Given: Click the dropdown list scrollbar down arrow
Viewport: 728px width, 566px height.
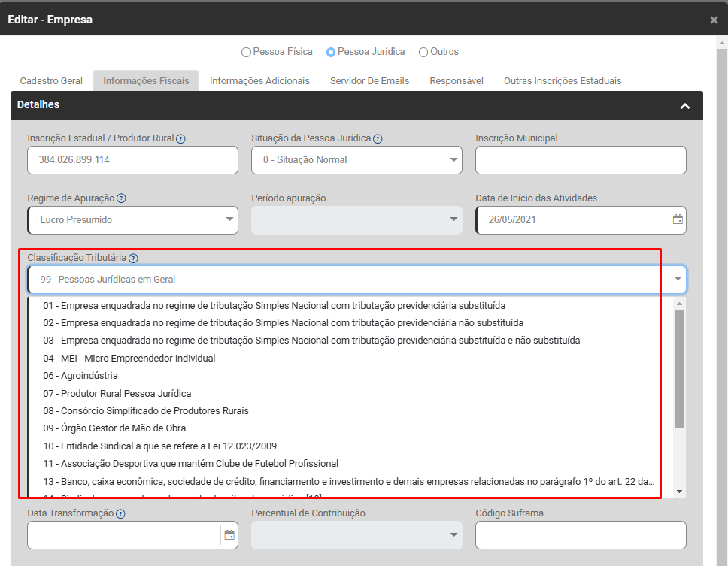Looking at the screenshot, I should 679,491.
